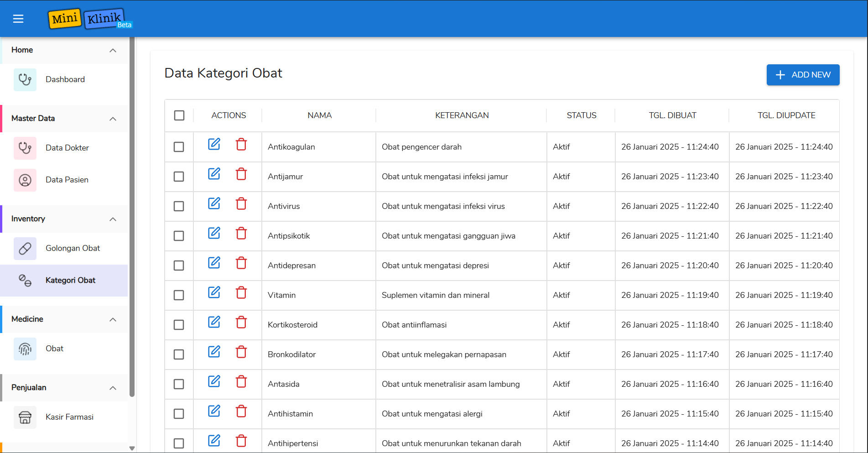
Task: Tick the Antihistamin row checkbox
Action: pyautogui.click(x=179, y=414)
